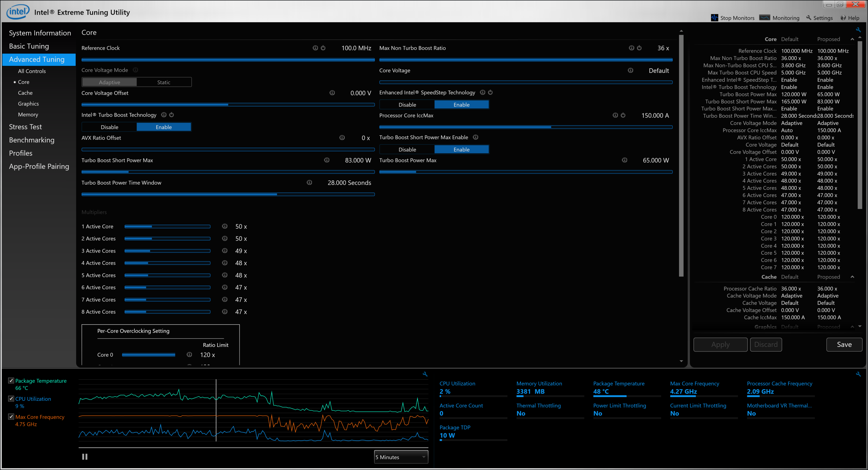This screenshot has height=470, width=868.
Task: Click the wrench icon above the proposed settings panel
Action: click(x=858, y=30)
